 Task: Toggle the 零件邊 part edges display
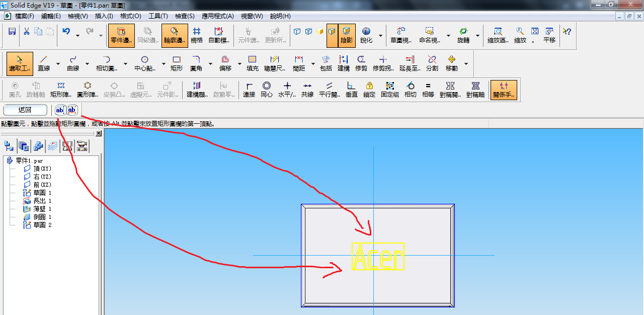(121, 35)
